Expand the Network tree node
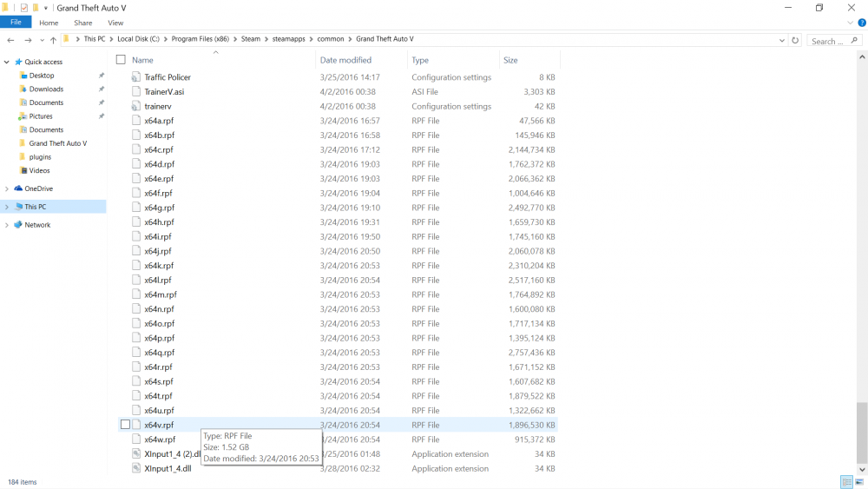 tap(7, 226)
